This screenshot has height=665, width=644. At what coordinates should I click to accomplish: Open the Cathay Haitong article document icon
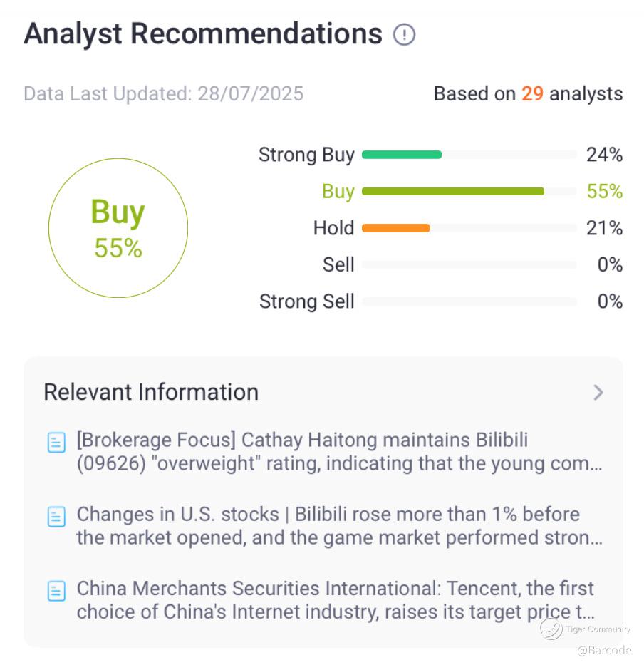click(x=56, y=443)
